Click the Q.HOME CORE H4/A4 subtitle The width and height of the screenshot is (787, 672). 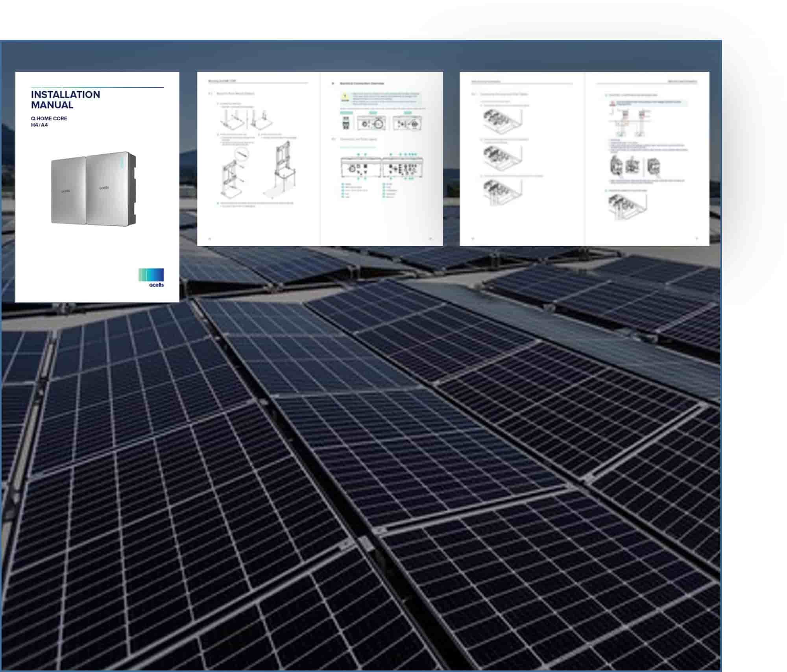(49, 122)
